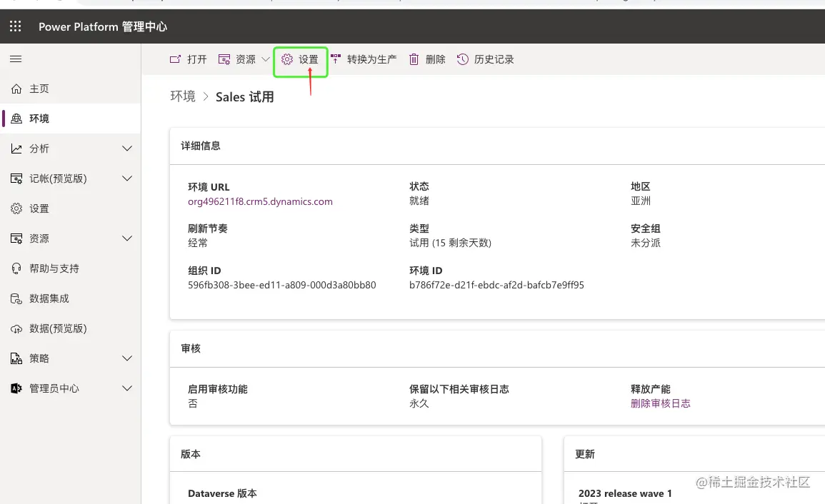Click the 历史记录 toolbar button
This screenshot has width=825, height=504.
(485, 59)
